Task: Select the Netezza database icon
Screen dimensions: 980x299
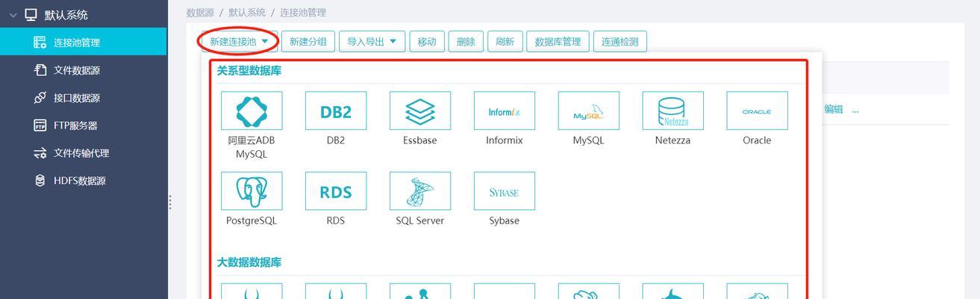Action: coord(673,111)
